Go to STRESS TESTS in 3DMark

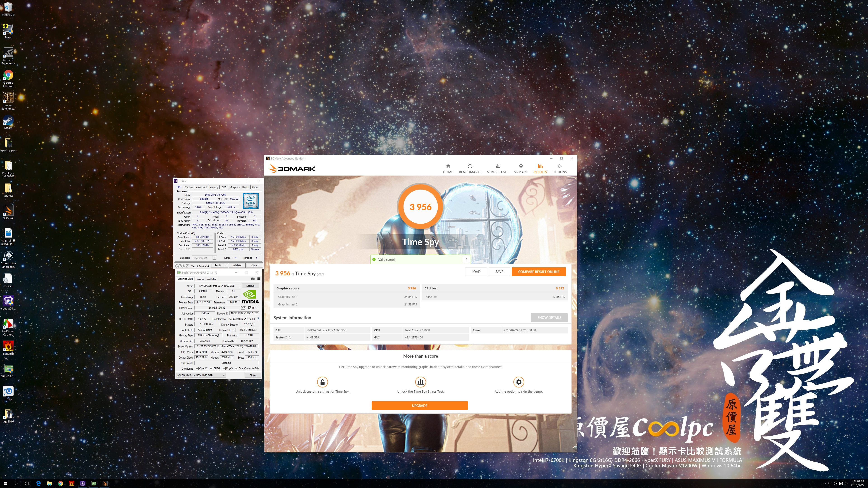[x=497, y=169]
